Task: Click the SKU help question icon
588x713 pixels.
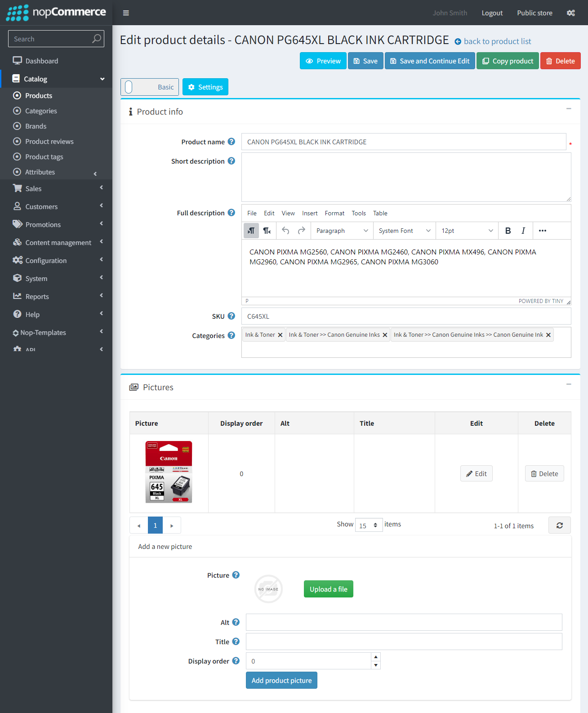Action: coord(231,316)
